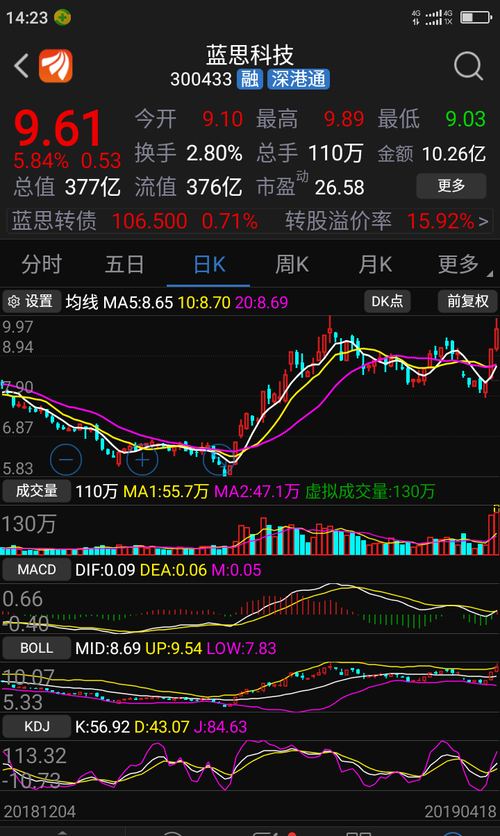Image resolution: width=500 pixels, height=836 pixels.
Task: Tap the 深港通 badge
Action: click(x=299, y=79)
